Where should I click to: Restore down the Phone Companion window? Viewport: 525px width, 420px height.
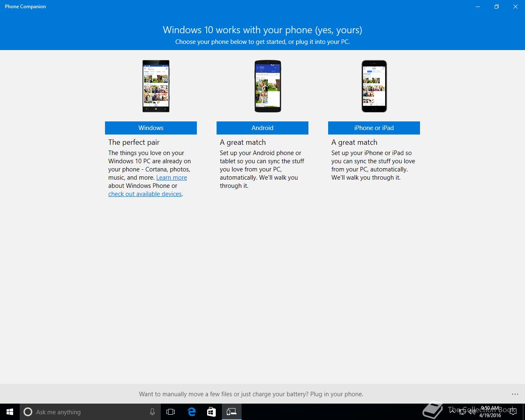tap(497, 7)
